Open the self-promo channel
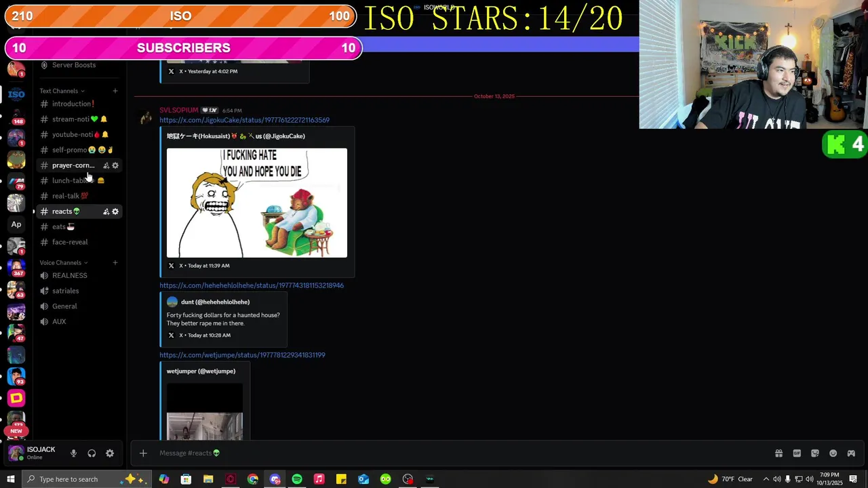The width and height of the screenshot is (868, 488). click(x=78, y=150)
